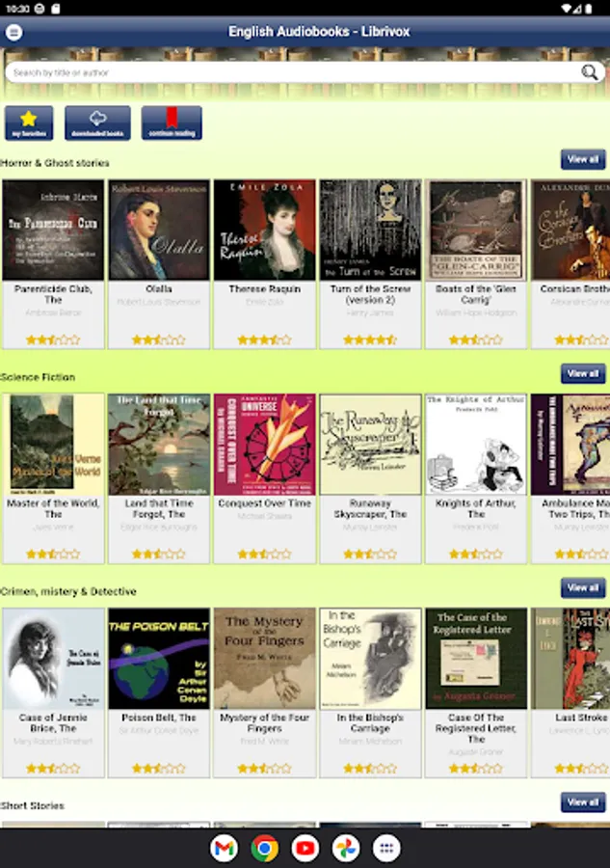Open continue reading bookmark button
Viewport: 610px width, 868px height.
point(172,122)
